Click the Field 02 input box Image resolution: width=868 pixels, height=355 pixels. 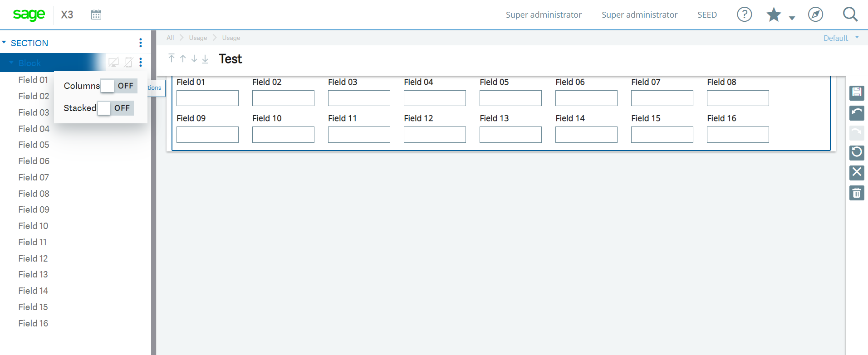[x=283, y=98]
